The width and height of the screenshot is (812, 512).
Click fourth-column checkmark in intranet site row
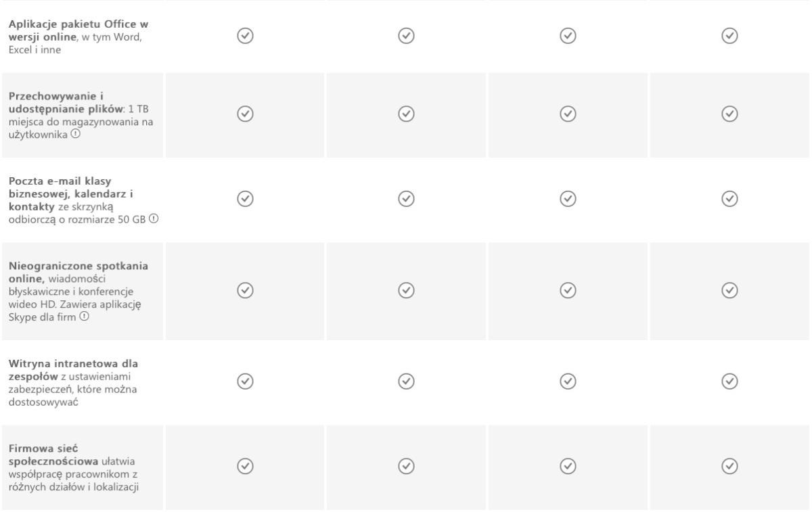point(729,381)
